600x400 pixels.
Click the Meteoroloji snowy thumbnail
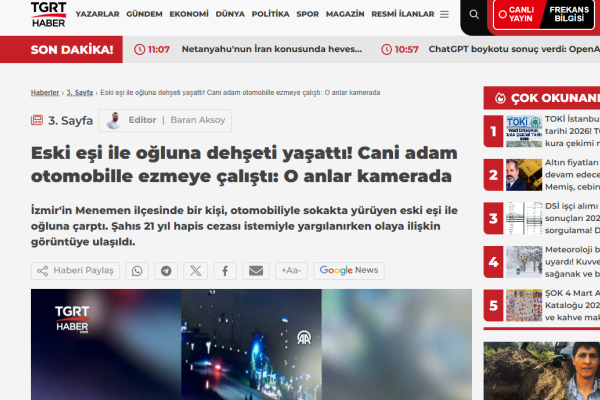(x=524, y=262)
